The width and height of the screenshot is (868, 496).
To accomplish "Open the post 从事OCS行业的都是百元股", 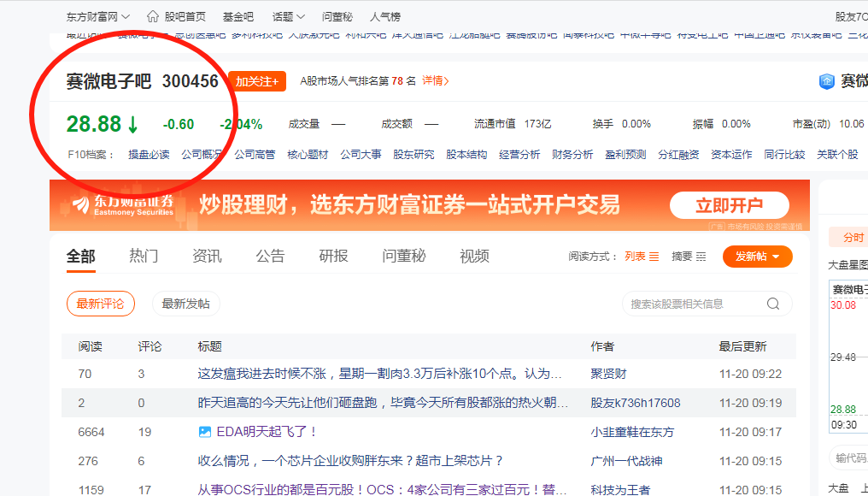I will pos(382,489).
